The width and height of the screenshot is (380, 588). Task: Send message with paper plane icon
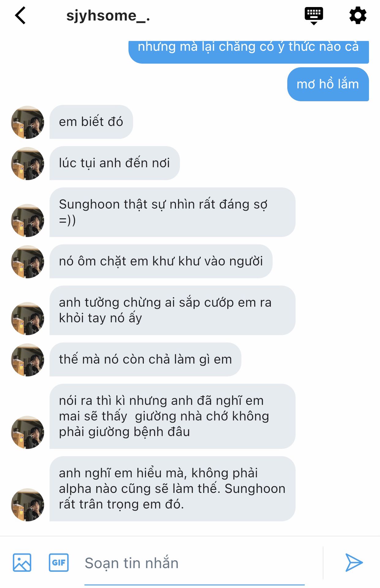click(x=354, y=562)
